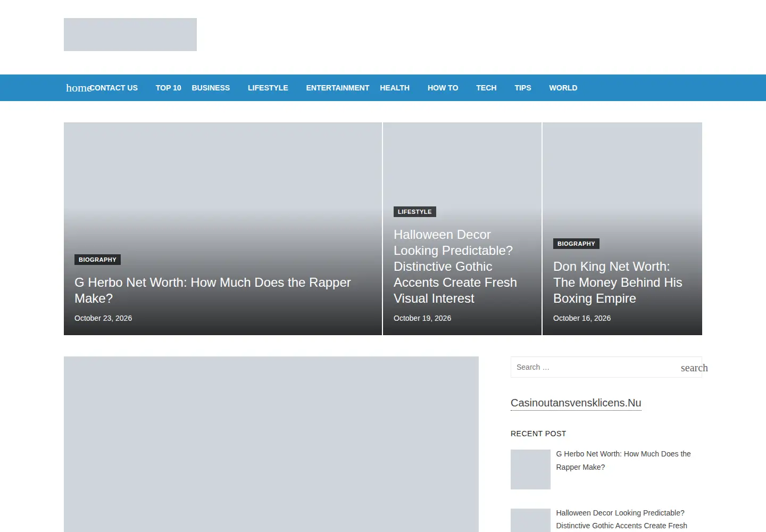Open the Entertainment menu item
This screenshot has width=766, height=532.
[x=338, y=88]
